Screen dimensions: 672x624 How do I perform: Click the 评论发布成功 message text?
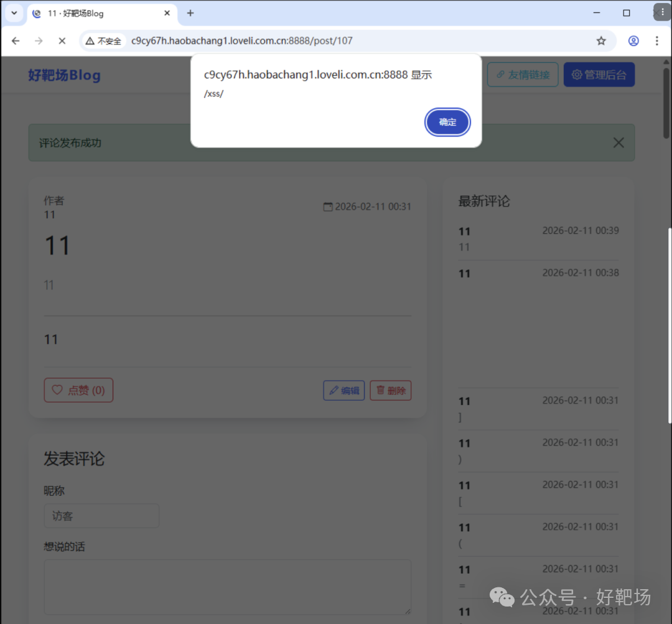click(70, 143)
